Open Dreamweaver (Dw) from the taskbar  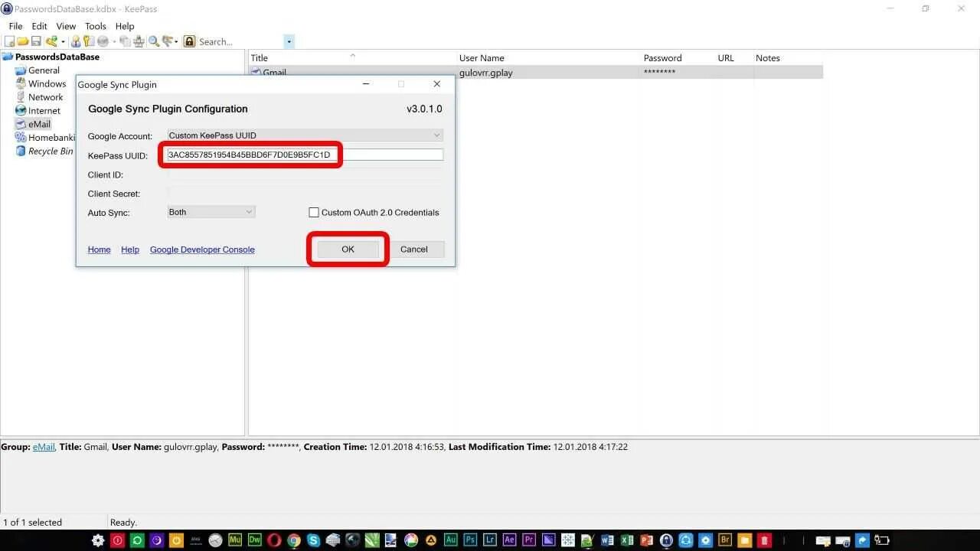point(254,540)
